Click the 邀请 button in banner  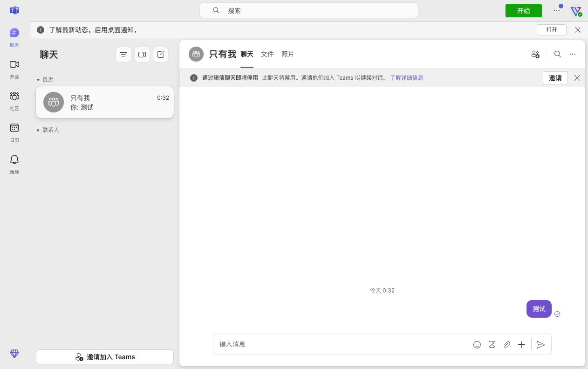(555, 78)
